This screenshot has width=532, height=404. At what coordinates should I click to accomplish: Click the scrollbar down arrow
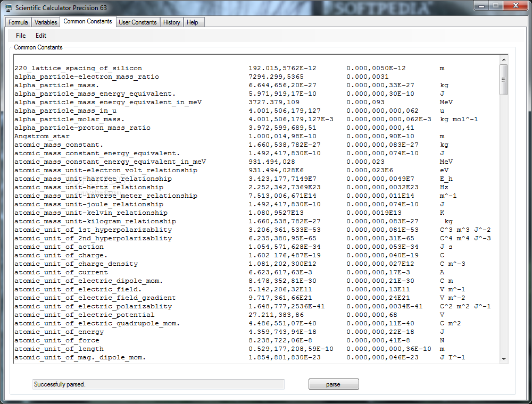(504, 359)
